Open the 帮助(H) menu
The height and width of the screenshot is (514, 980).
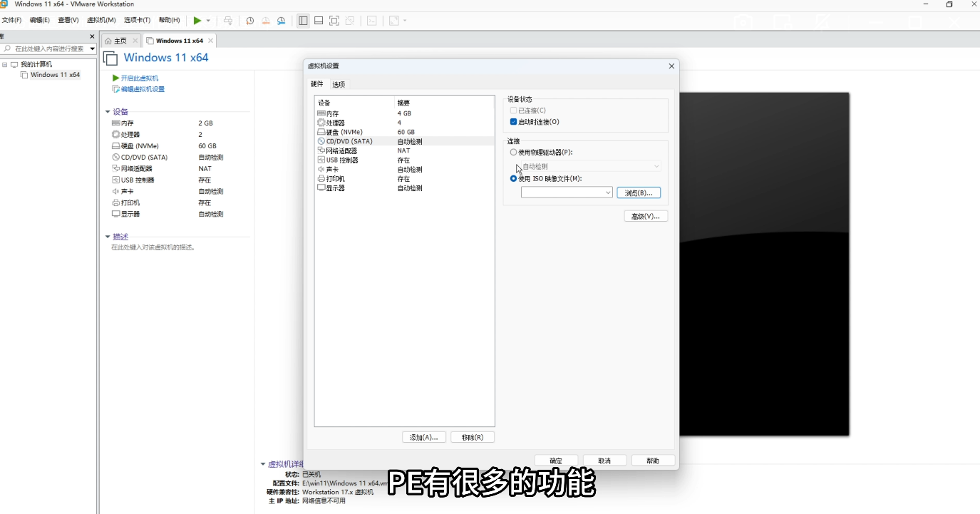169,20
